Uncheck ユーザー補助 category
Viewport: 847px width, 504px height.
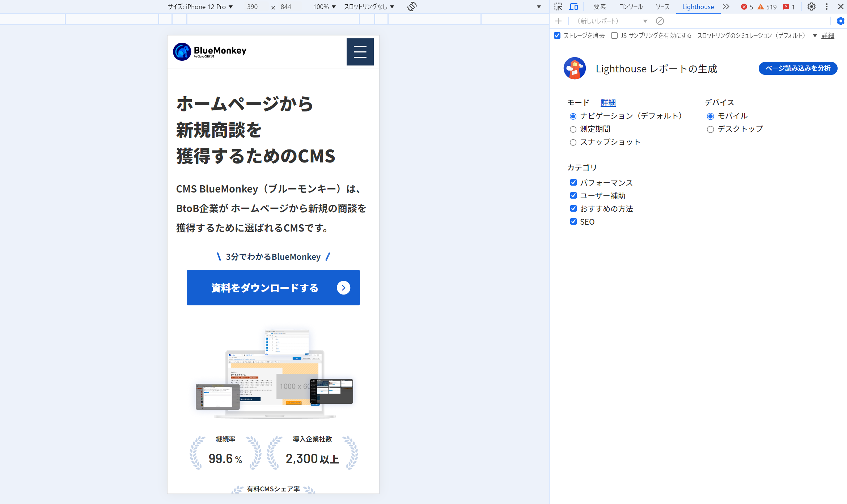(573, 195)
